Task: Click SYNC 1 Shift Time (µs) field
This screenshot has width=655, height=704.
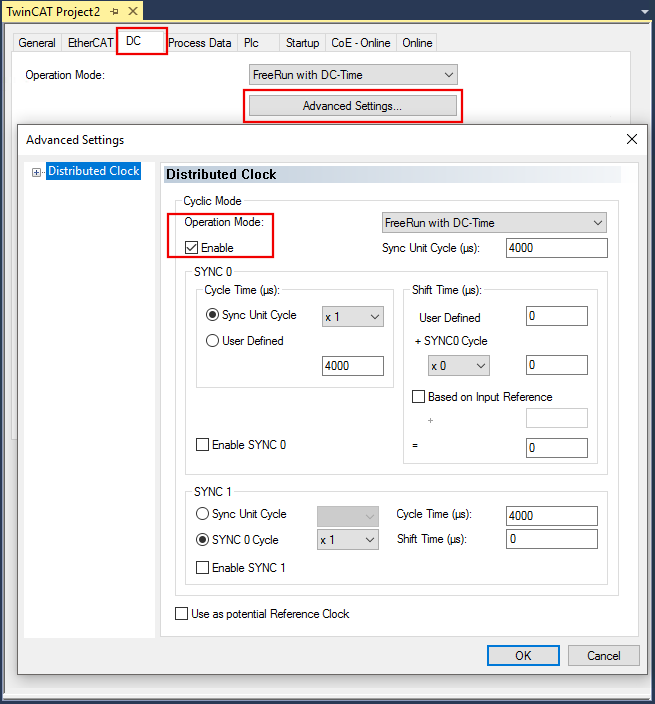Action: point(552,539)
